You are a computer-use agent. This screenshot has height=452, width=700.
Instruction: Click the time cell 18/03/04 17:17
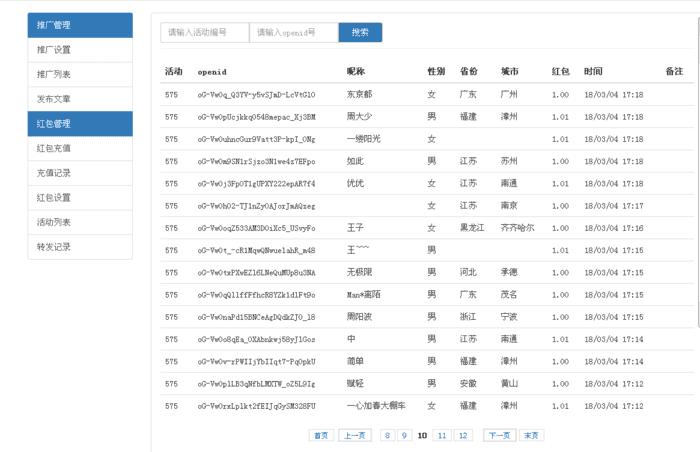(614, 206)
